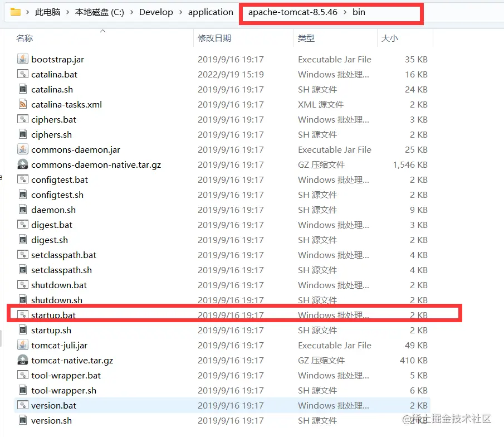Viewport: 504px width, 437px height.
Task: Navigate to Develop folder in breadcrumb
Action: click(x=156, y=12)
